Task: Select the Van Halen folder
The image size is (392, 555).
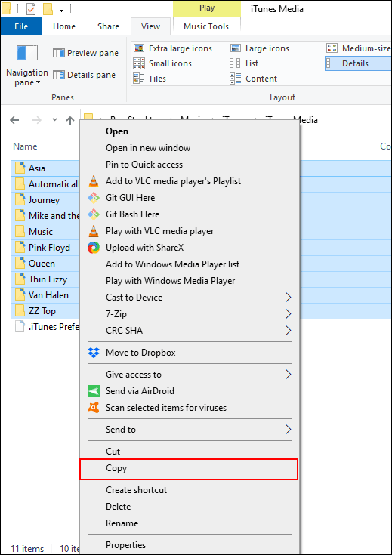Action: (48, 295)
